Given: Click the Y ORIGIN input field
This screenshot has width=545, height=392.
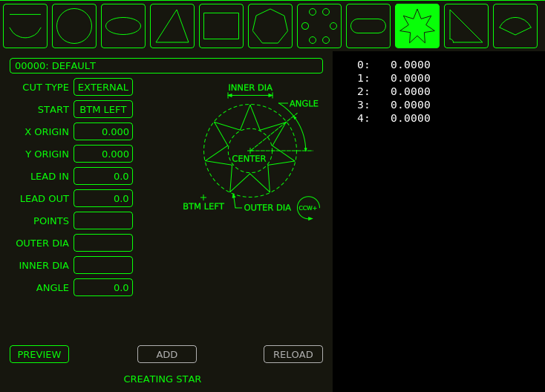Looking at the screenshot, I should click(103, 154).
